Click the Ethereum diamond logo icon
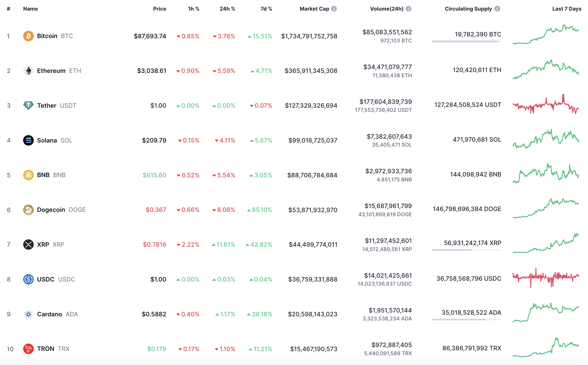The image size is (588, 365). click(x=28, y=71)
